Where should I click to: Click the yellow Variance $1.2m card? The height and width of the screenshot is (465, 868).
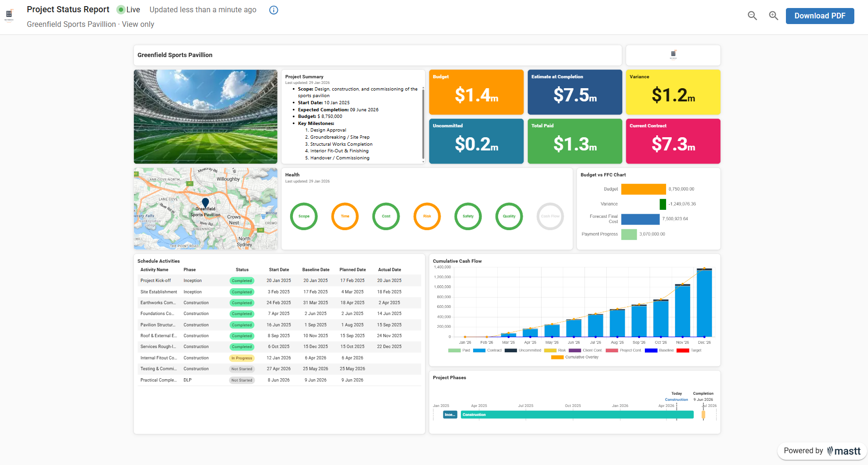[x=673, y=92]
